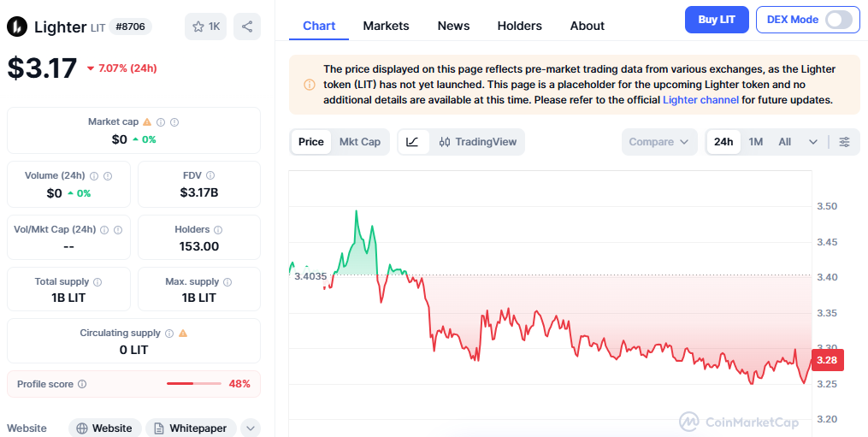Show the Holders info tooltip icon
The width and height of the screenshot is (868, 437).
tap(218, 229)
